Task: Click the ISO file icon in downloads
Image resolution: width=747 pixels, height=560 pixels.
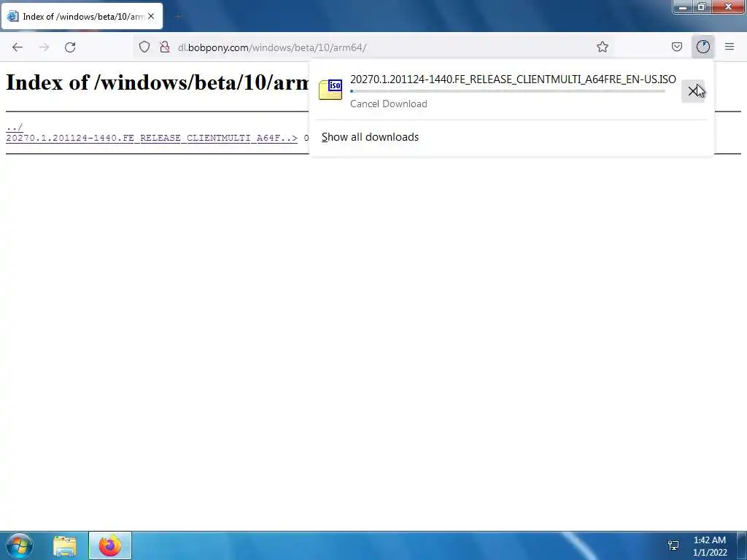Action: [x=330, y=90]
